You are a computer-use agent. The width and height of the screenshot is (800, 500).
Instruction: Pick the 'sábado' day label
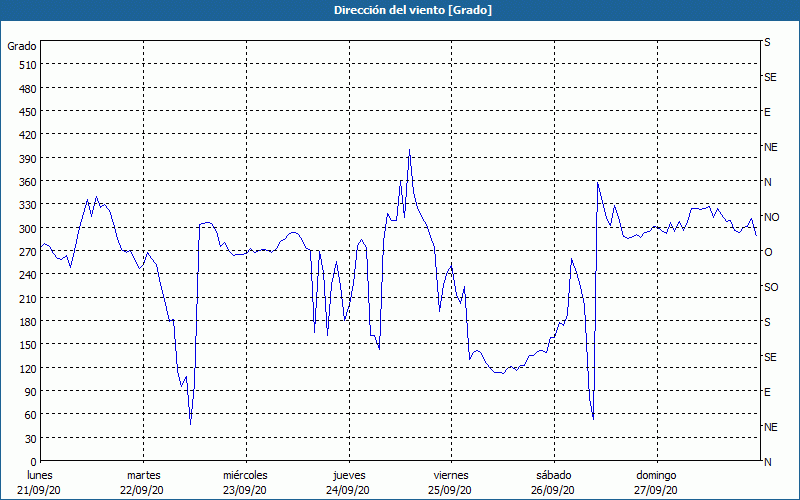[x=554, y=475]
